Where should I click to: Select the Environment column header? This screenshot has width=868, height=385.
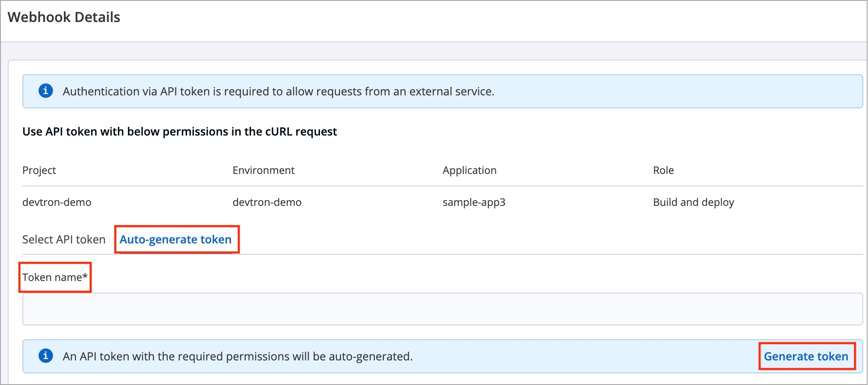click(x=263, y=170)
